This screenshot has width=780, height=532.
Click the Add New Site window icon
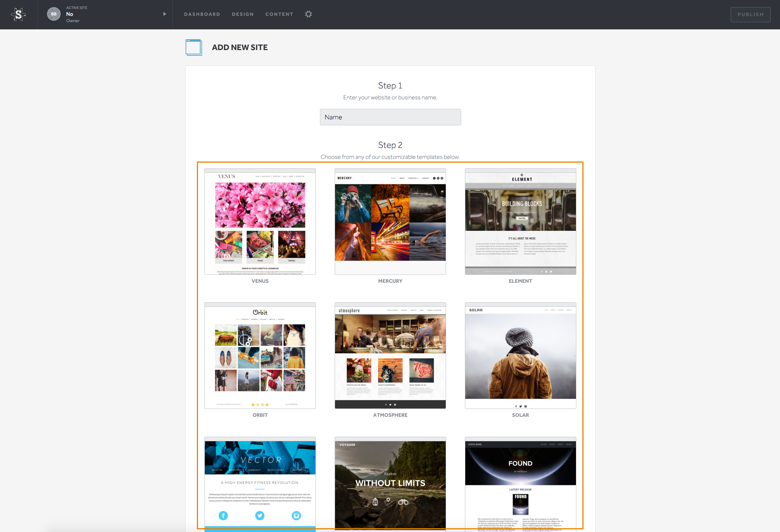pyautogui.click(x=194, y=47)
